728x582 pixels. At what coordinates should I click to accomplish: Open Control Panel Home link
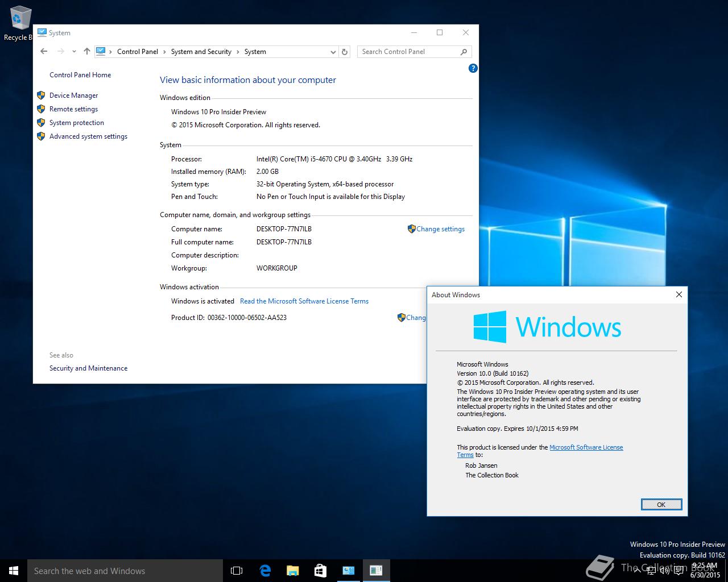[80, 75]
